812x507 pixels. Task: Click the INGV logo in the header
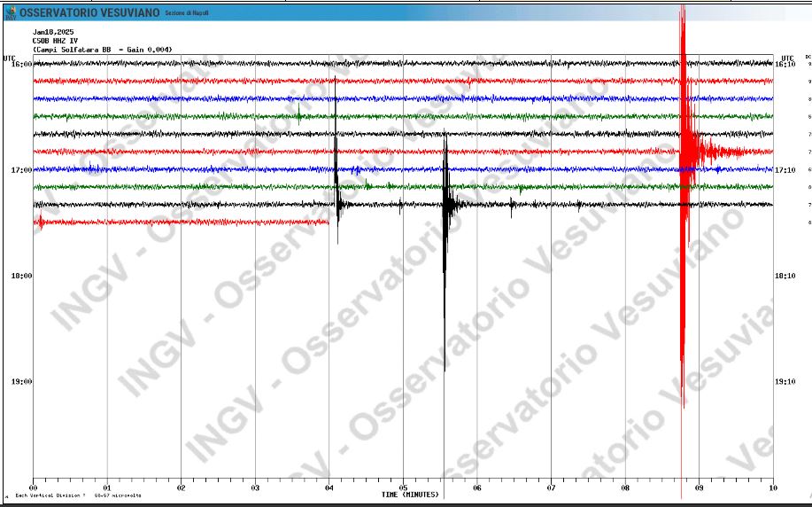pyautogui.click(x=9, y=12)
